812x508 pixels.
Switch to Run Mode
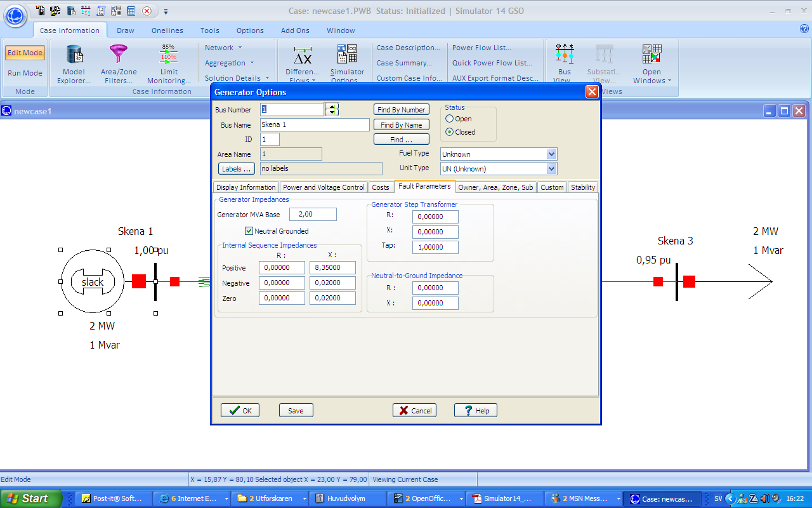pos(25,73)
